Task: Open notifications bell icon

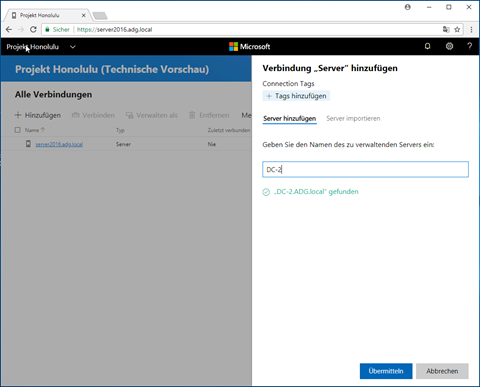Action: click(x=427, y=46)
